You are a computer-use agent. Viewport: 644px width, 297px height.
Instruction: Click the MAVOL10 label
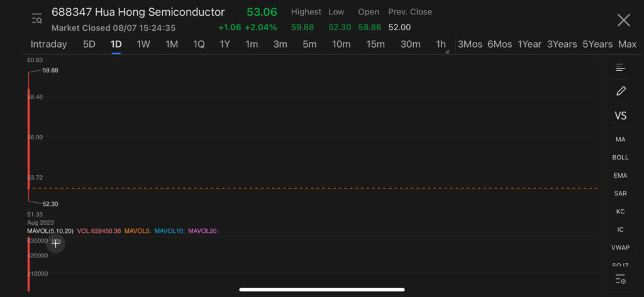click(170, 231)
